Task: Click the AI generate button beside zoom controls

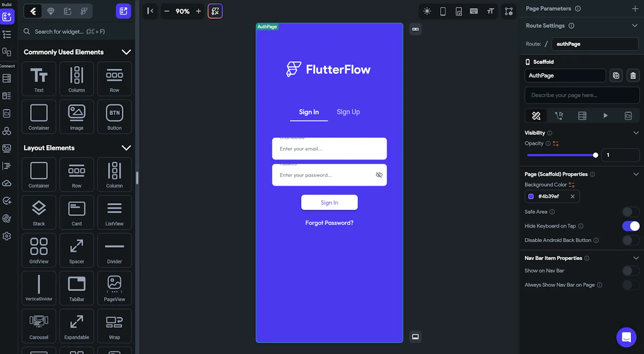Action: click(215, 11)
